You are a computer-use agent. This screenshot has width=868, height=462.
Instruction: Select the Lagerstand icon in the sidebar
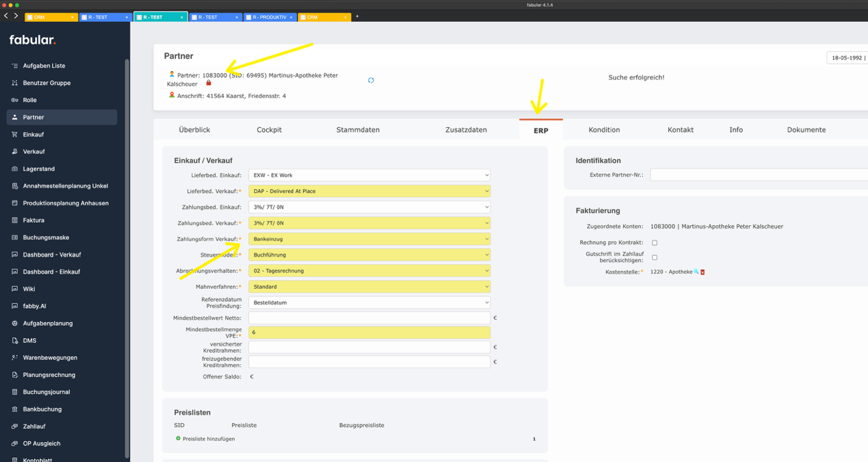(x=15, y=168)
